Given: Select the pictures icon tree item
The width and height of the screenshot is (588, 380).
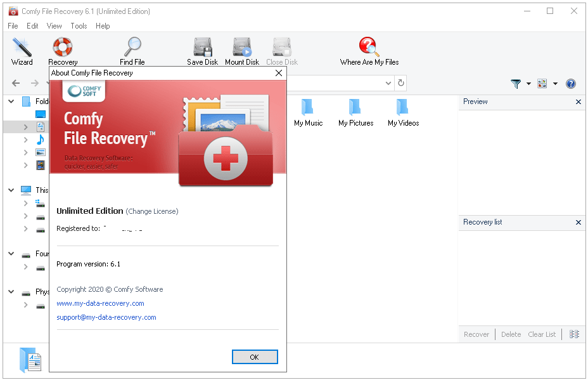Looking at the screenshot, I should (41, 152).
